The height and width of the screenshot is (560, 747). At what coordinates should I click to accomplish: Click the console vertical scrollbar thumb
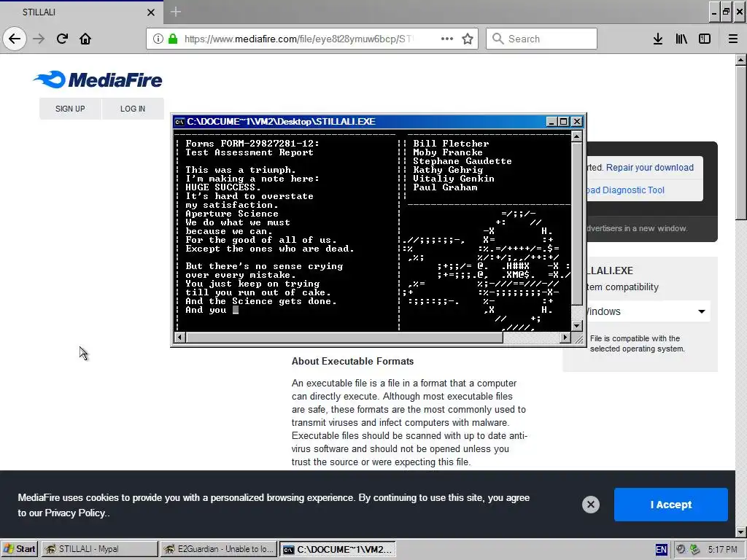click(x=576, y=223)
